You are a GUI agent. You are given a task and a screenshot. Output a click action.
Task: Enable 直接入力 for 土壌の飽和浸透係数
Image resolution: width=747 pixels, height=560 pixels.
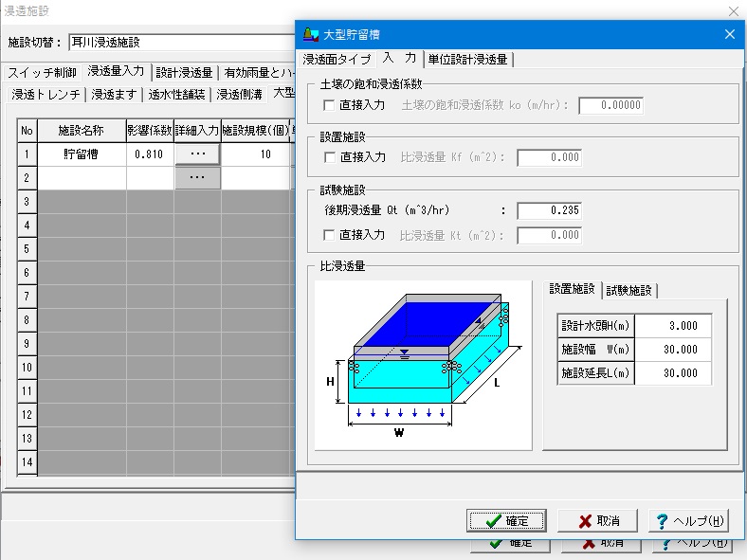[x=329, y=105]
